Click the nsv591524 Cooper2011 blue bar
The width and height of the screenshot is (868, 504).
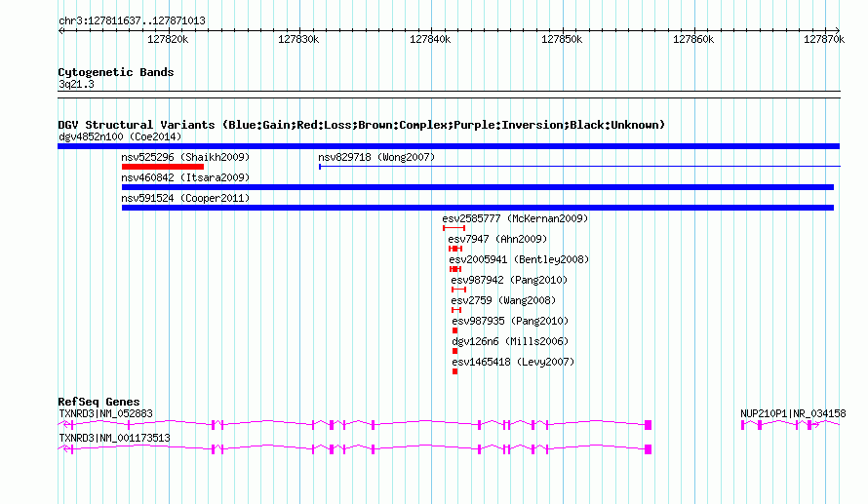click(478, 208)
